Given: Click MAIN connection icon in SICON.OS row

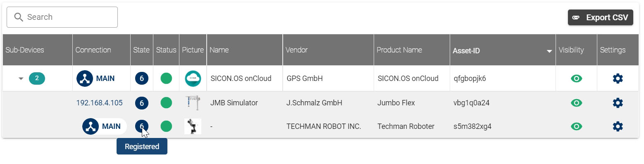Looking at the screenshot, I should pos(85,78).
